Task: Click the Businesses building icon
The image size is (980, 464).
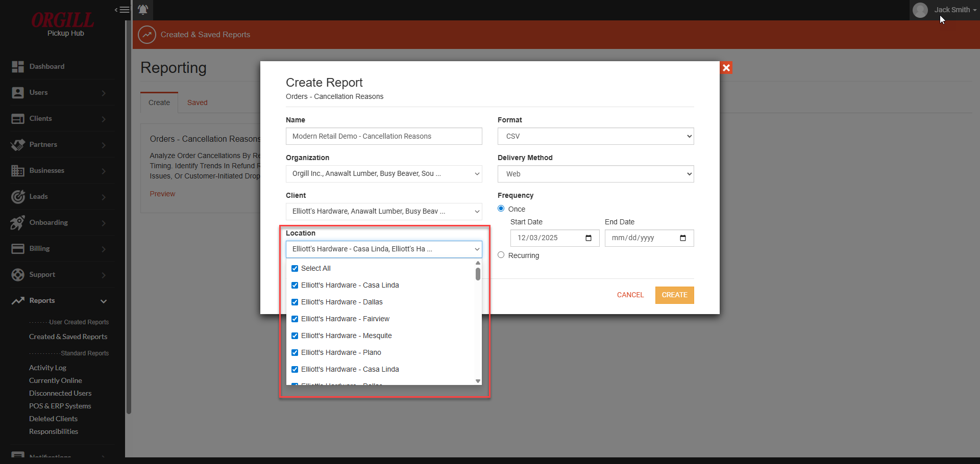Action: (x=18, y=171)
